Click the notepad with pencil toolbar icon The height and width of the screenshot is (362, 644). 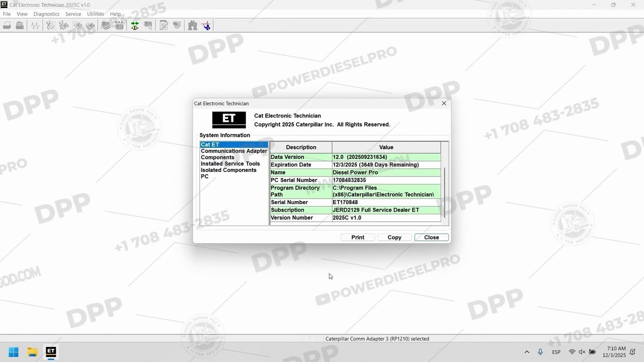(x=164, y=25)
